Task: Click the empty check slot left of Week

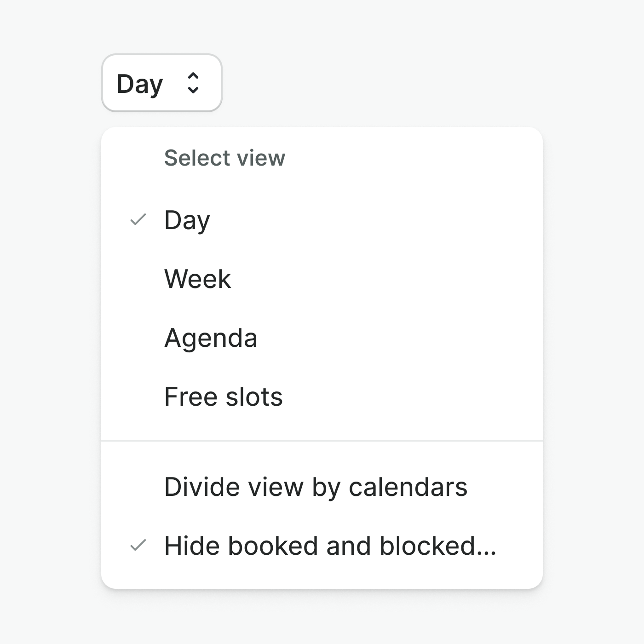Action: tap(138, 279)
